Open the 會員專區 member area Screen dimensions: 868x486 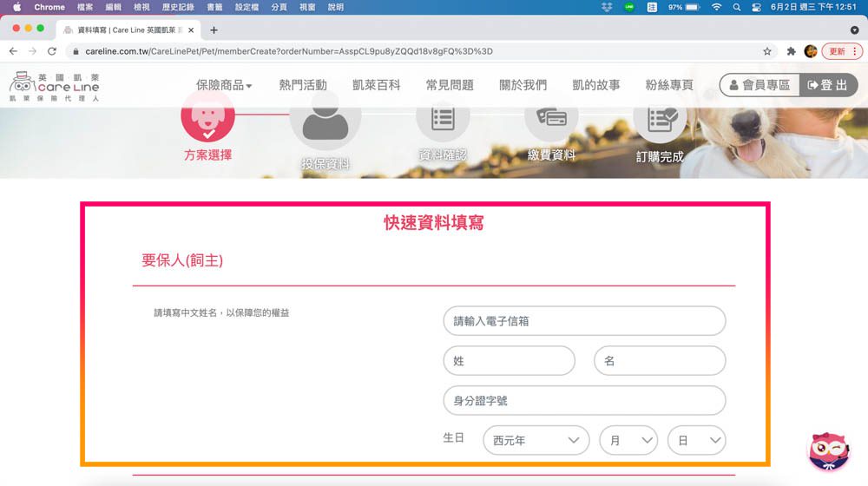click(x=759, y=85)
